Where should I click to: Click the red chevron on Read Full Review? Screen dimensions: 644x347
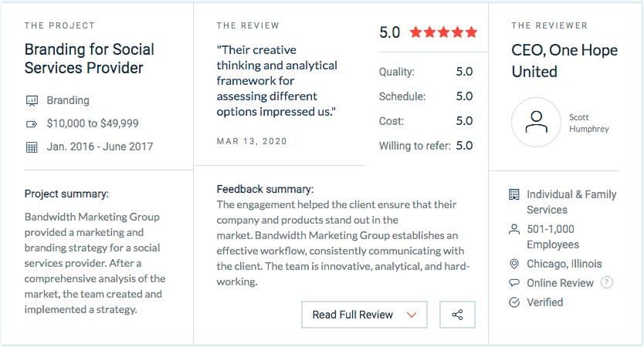(x=412, y=315)
